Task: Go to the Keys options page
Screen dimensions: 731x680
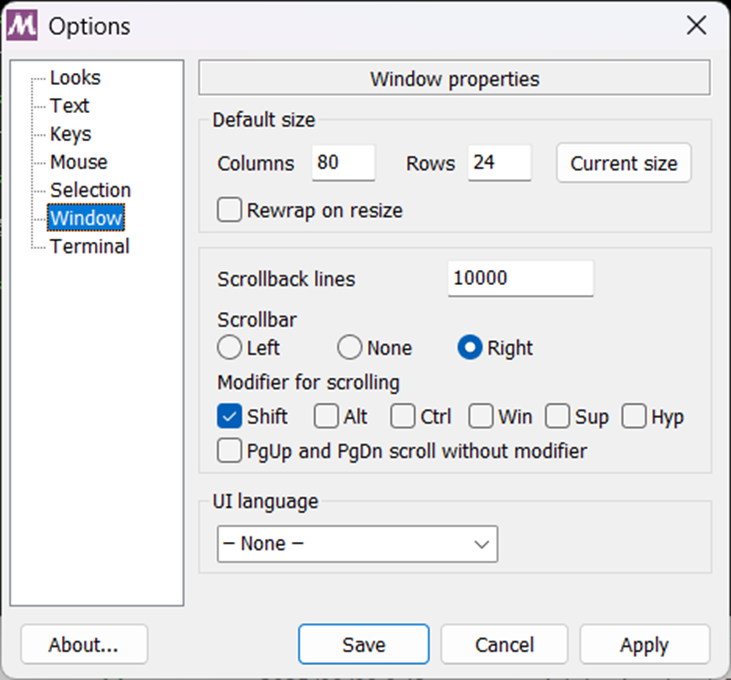Action: [70, 134]
